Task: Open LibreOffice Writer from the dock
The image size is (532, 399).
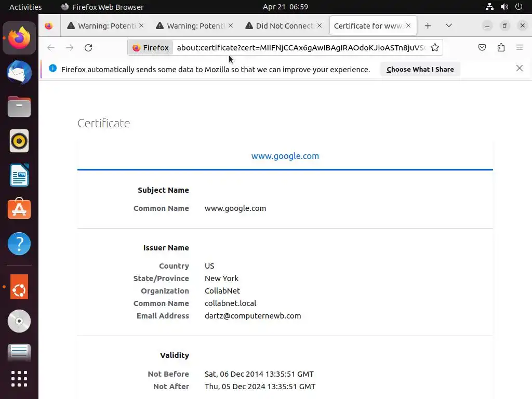Action: click(19, 175)
